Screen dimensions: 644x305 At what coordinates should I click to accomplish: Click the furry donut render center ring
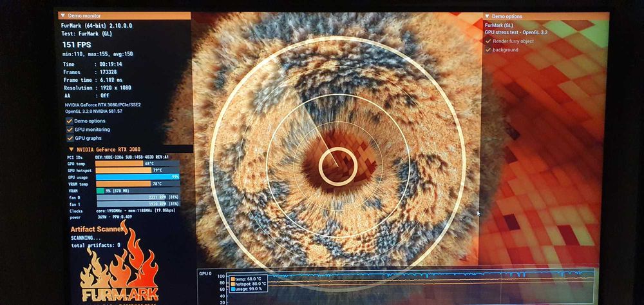[x=338, y=166]
